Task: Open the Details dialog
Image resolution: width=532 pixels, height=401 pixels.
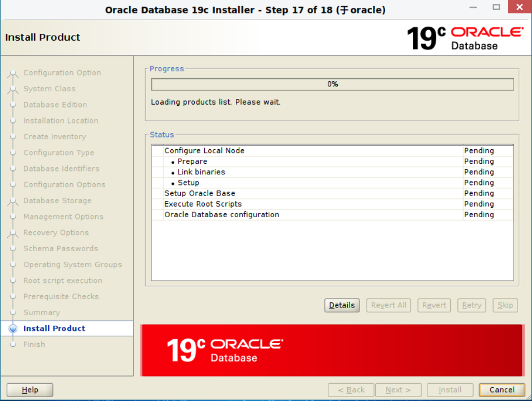Action: 342,305
